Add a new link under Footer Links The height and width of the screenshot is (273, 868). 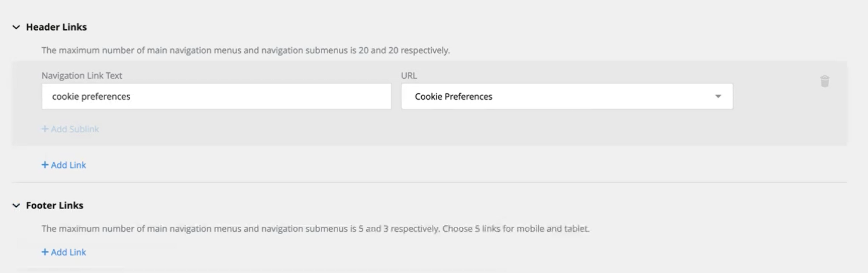pyautogui.click(x=63, y=252)
